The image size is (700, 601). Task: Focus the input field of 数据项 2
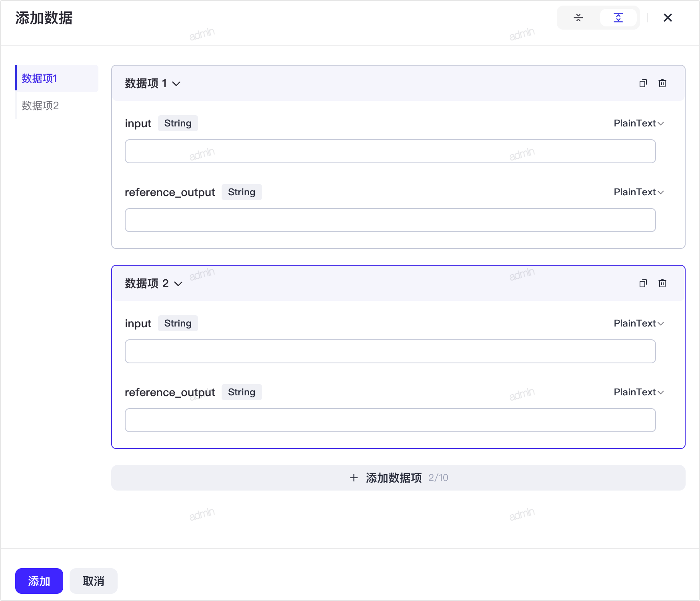pyautogui.click(x=390, y=351)
